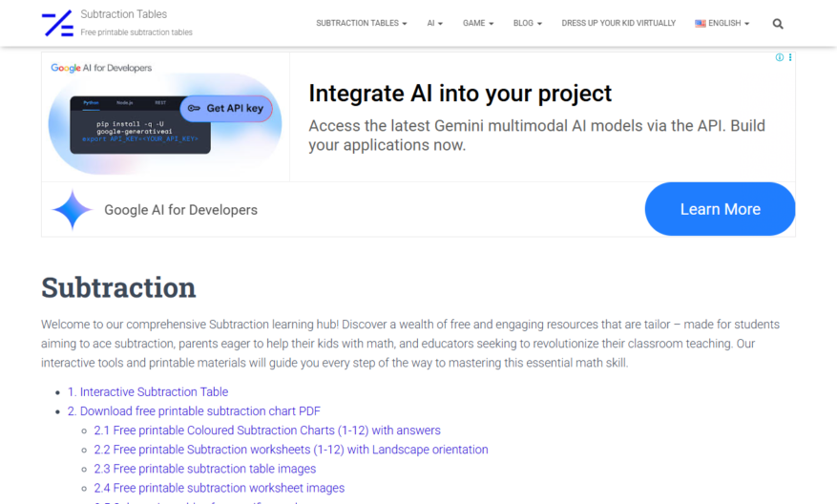The width and height of the screenshot is (837, 504).
Task: Expand the AI dropdown menu
Action: point(434,24)
